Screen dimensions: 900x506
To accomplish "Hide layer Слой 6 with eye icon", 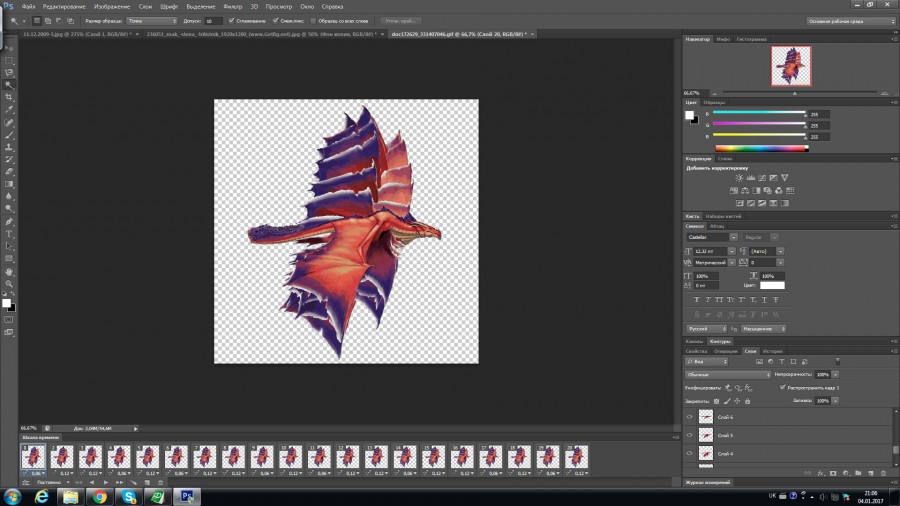I will coord(690,417).
